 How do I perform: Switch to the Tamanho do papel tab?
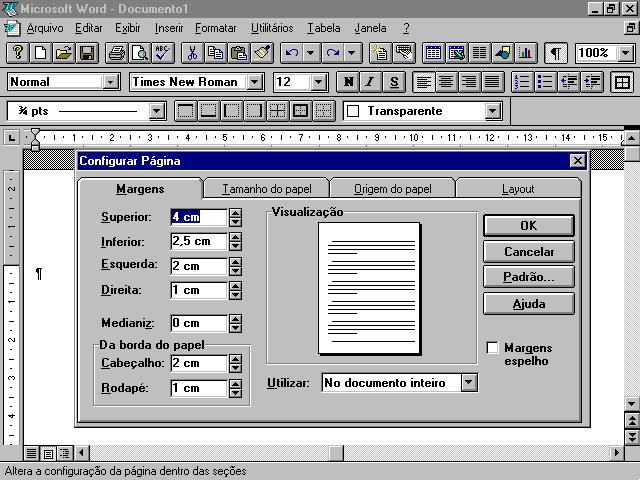click(x=266, y=188)
